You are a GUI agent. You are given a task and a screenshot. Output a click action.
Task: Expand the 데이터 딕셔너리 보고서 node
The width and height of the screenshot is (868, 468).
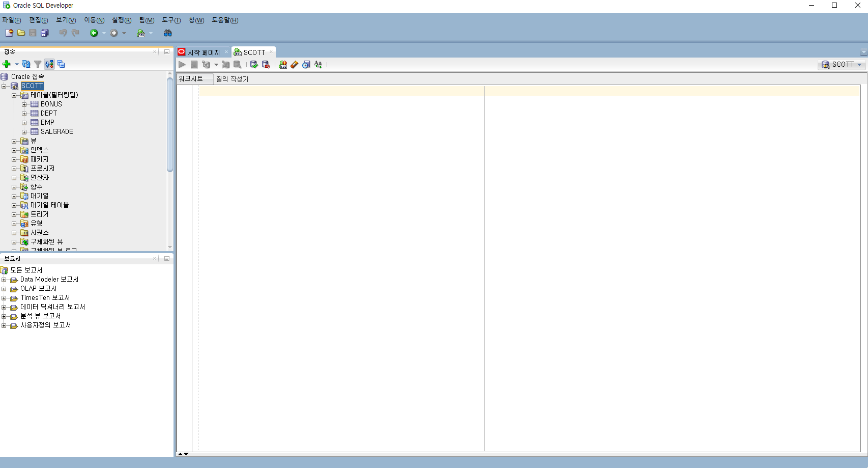(x=4, y=307)
